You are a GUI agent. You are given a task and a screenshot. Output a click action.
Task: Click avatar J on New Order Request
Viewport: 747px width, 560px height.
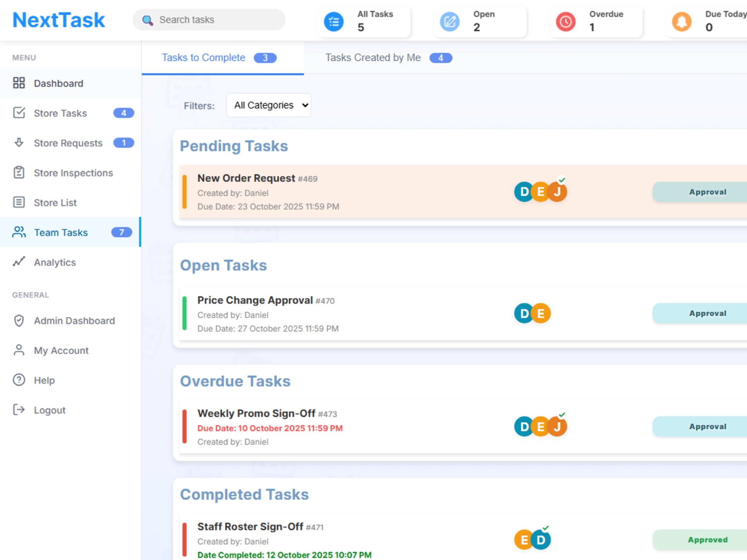click(x=557, y=192)
